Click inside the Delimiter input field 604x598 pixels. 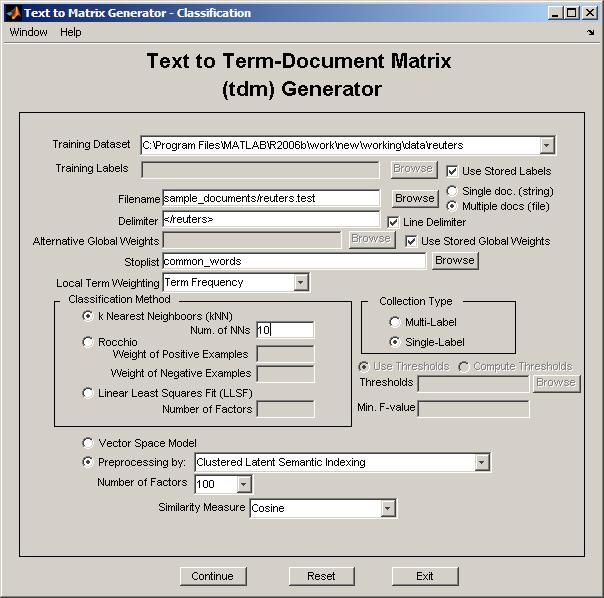point(271,219)
